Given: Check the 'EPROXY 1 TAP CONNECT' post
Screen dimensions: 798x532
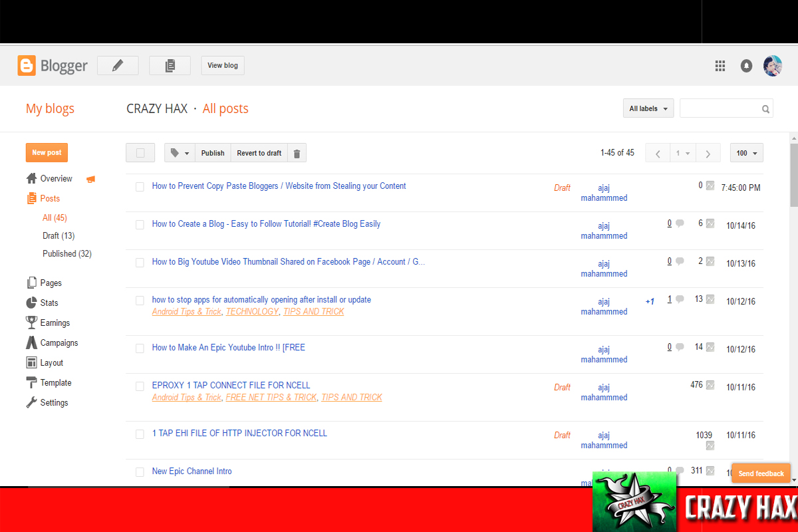Looking at the screenshot, I should (x=140, y=386).
